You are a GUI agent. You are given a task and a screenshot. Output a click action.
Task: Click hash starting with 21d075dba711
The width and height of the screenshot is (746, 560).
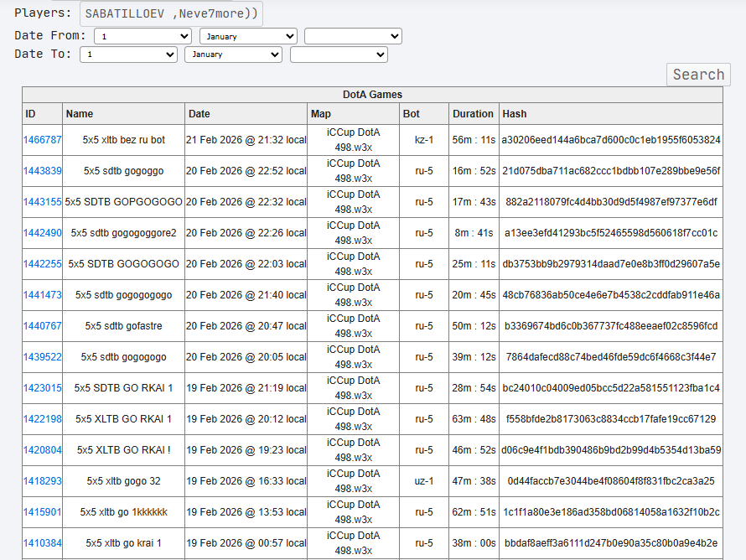tap(611, 171)
